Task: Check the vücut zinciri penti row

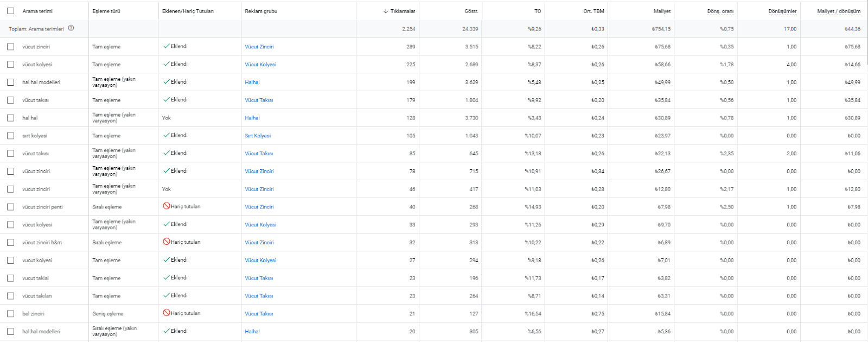Action: point(10,207)
